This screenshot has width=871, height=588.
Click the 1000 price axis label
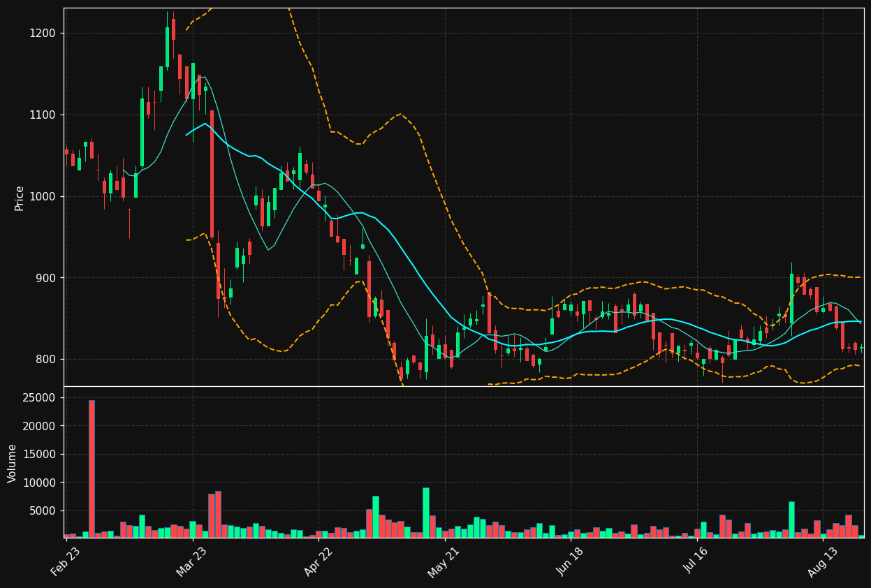pyautogui.click(x=44, y=197)
